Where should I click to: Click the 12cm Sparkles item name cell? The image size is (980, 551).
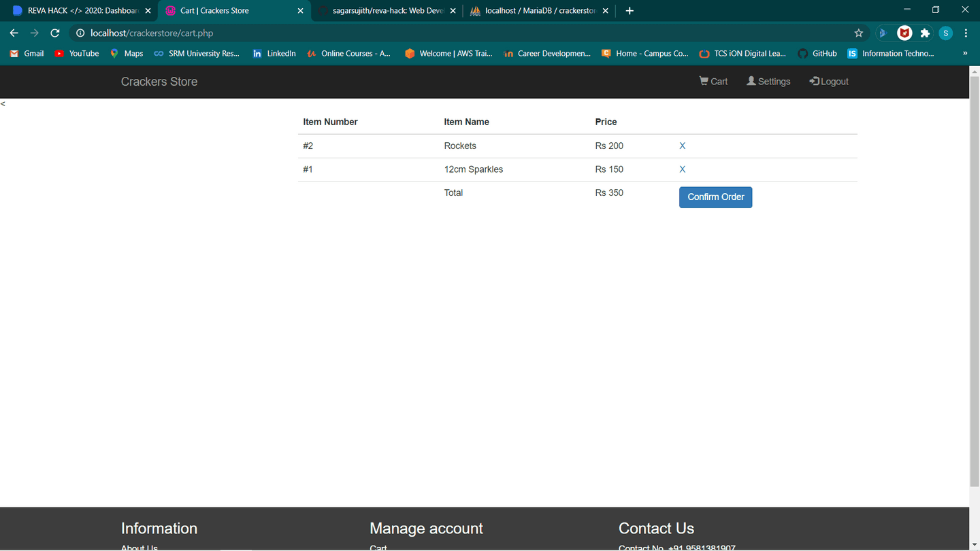[x=474, y=169]
